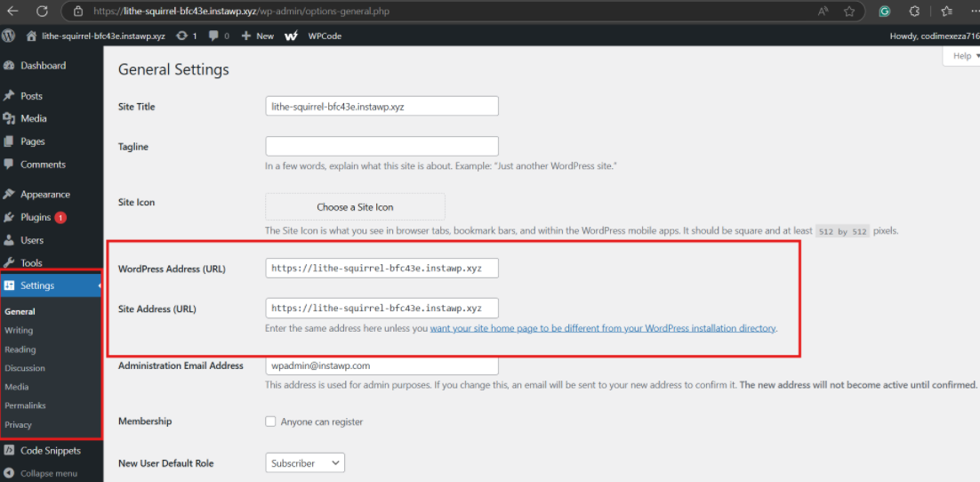Click WPCode text in admin bar
The height and width of the screenshot is (482, 980).
325,36
